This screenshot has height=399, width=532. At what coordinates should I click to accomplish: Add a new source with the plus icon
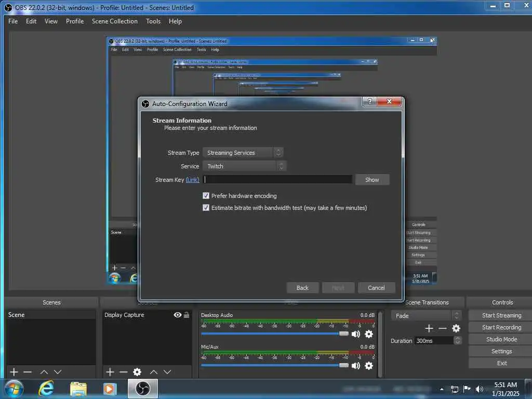click(x=110, y=372)
